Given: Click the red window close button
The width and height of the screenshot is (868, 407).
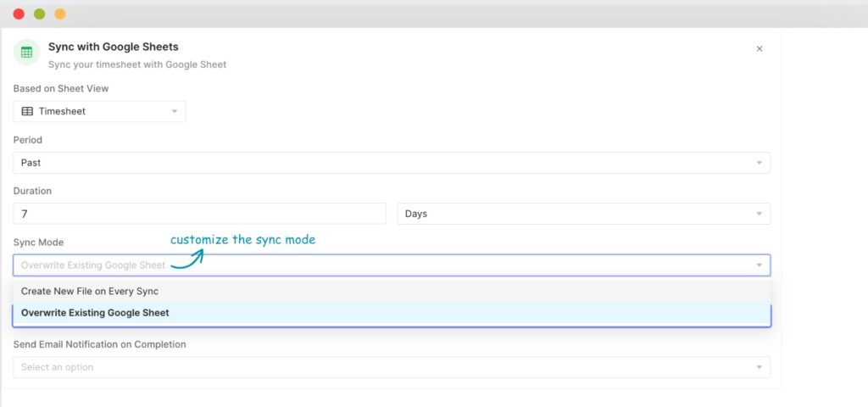Looking at the screenshot, I should point(19,14).
